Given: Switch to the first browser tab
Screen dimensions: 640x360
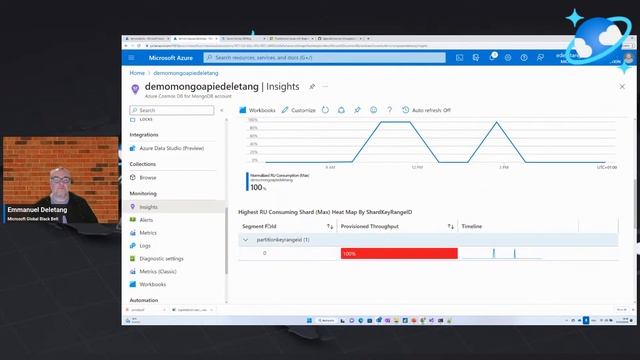Looking at the screenshot, I should [147, 38].
